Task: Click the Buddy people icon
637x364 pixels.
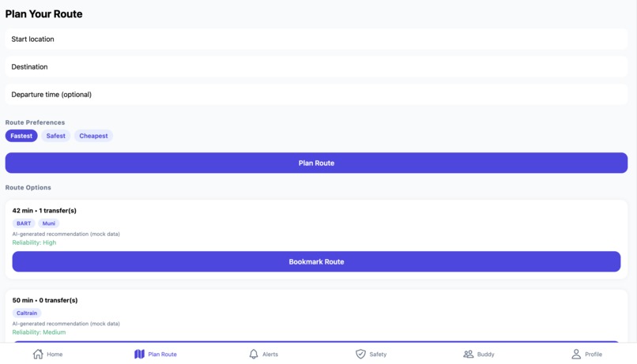Action: click(x=469, y=354)
